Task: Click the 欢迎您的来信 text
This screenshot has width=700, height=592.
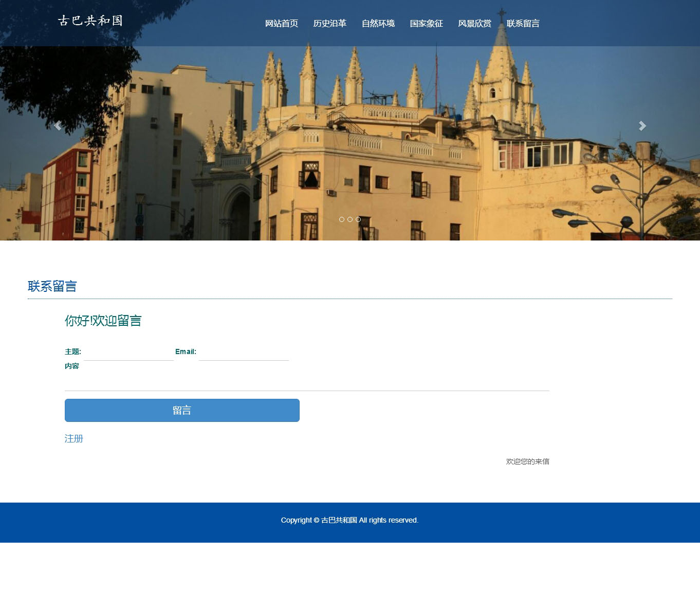Action: (x=528, y=461)
